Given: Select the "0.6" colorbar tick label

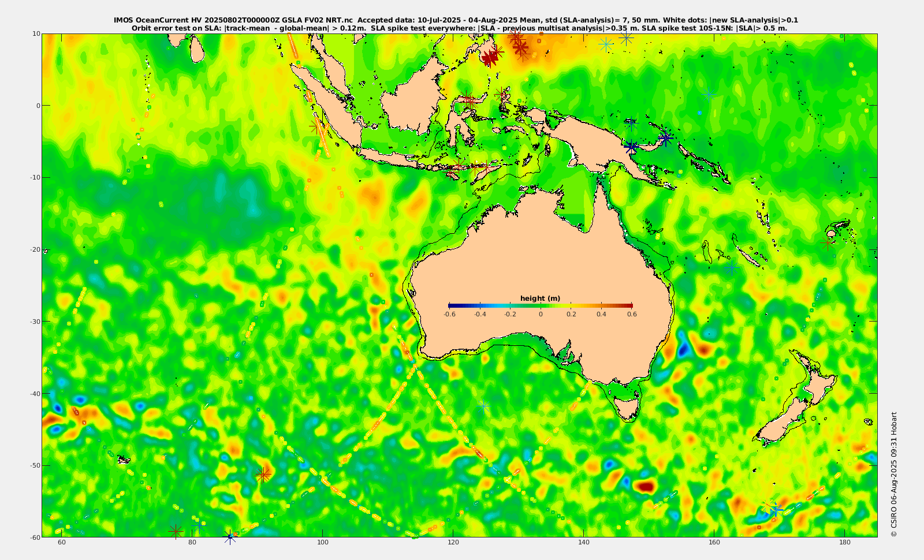Looking at the screenshot, I should coord(632,314).
